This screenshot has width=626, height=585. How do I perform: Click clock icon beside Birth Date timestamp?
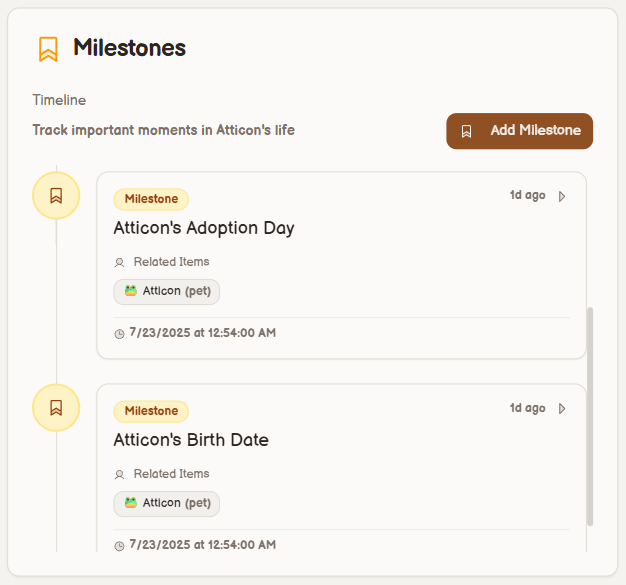tap(120, 545)
